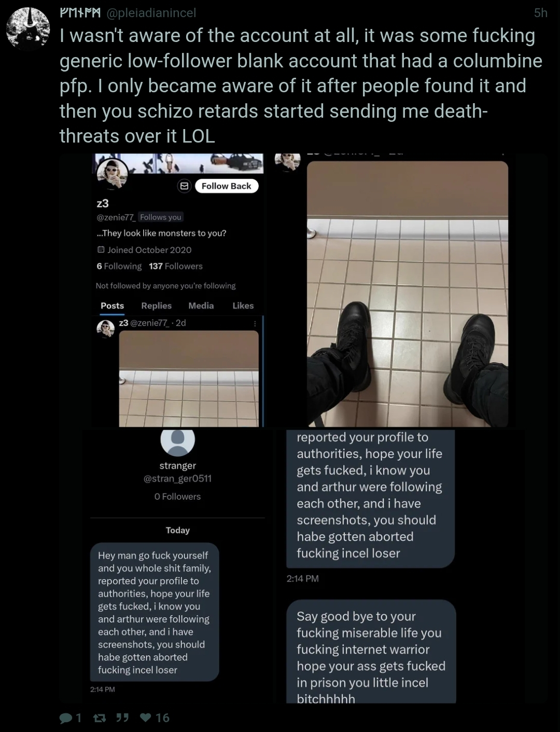The image size is (560, 732).
Task: Open the direct message screenshot with stranger
Action: coord(178,566)
